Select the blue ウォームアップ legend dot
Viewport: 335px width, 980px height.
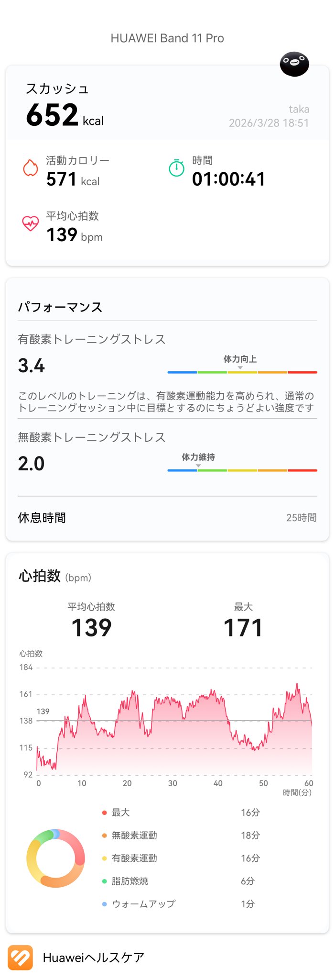pyautogui.click(x=104, y=904)
